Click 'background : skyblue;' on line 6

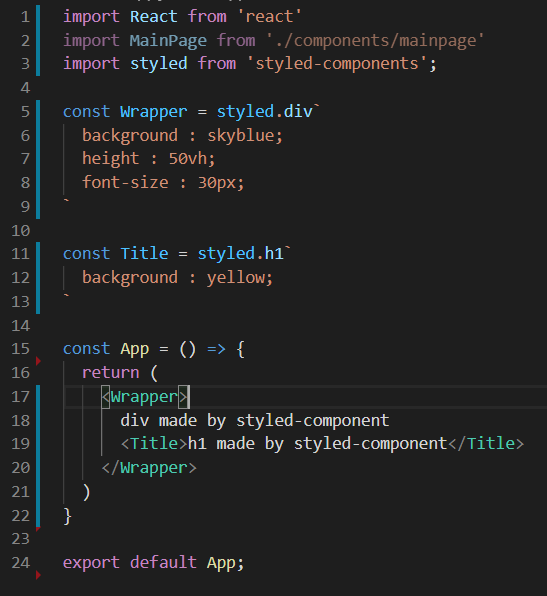[182, 136]
